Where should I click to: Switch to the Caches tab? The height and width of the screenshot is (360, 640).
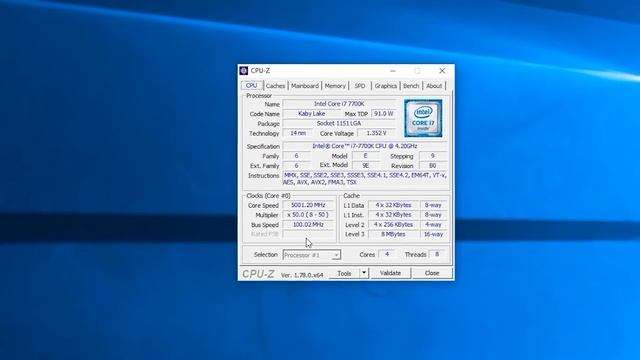[276, 86]
